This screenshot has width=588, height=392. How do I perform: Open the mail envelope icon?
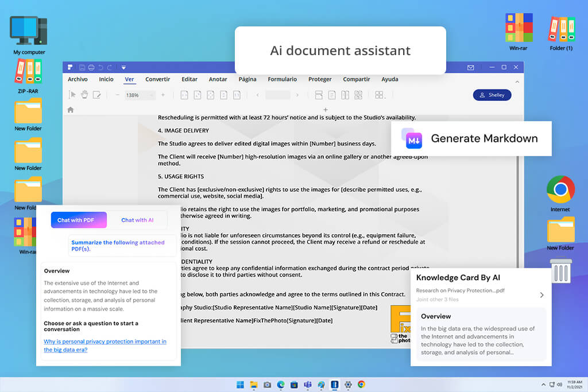471,68
